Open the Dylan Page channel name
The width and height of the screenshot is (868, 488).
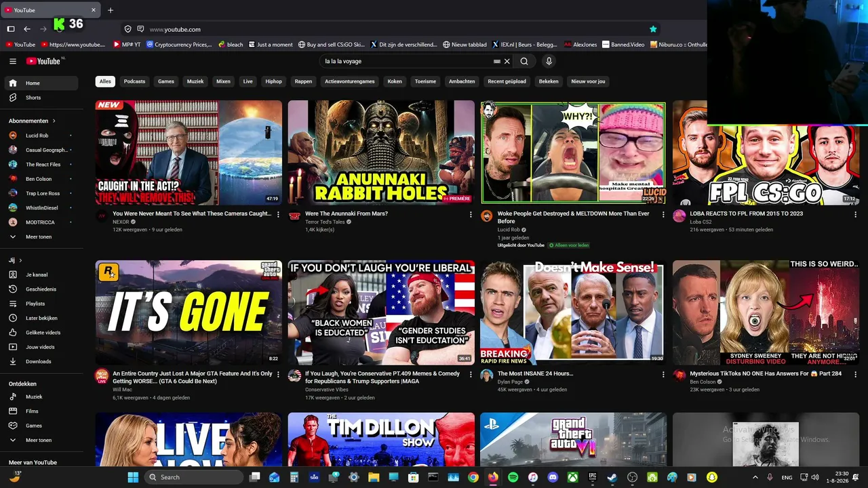511,382
